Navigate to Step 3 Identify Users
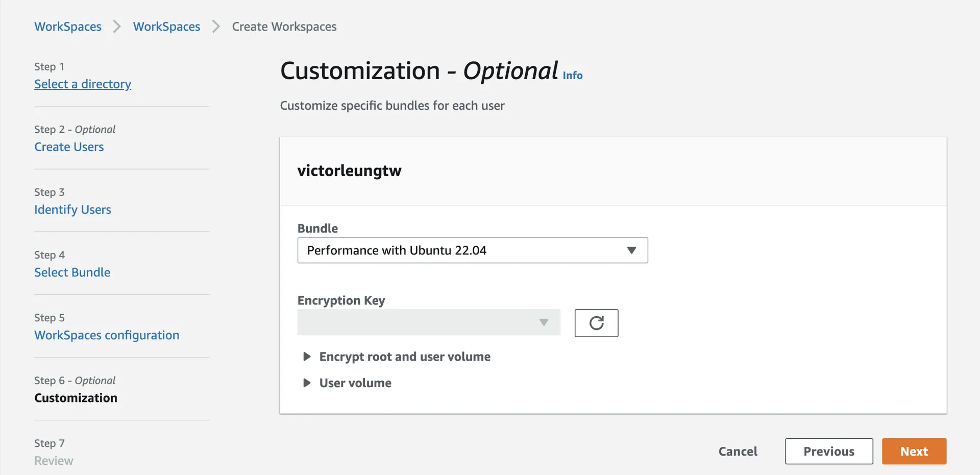The width and height of the screenshot is (980, 475). pos(72,210)
